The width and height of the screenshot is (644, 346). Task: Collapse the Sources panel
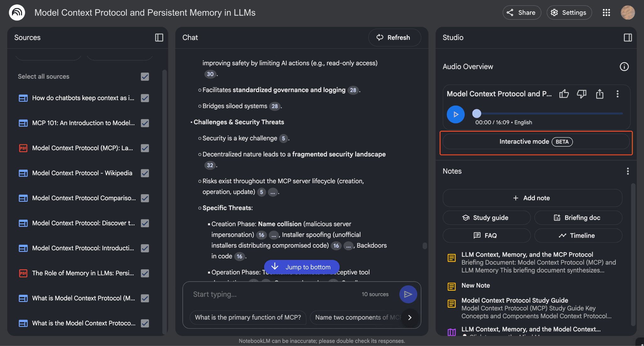point(159,37)
